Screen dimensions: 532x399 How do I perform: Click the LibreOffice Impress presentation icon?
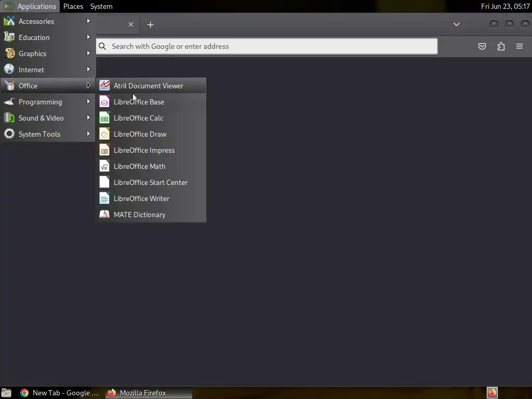104,150
